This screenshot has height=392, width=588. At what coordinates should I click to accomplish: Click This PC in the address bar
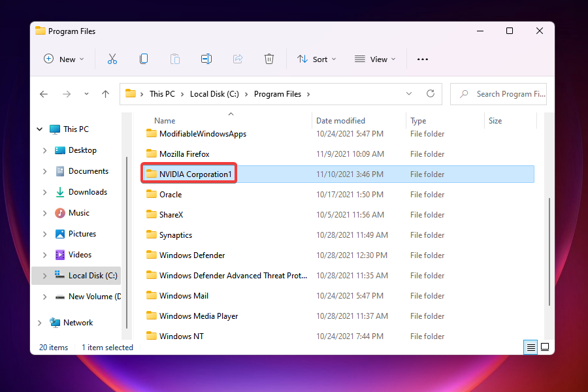tap(163, 93)
